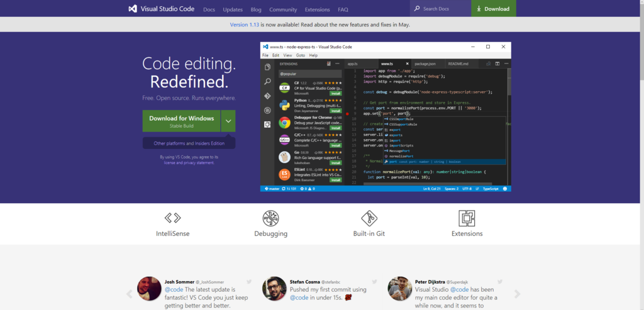Image resolution: width=644 pixels, height=310 pixels.
Task: Click clear extensions icon in Extensions panel header
Action: pos(329,64)
